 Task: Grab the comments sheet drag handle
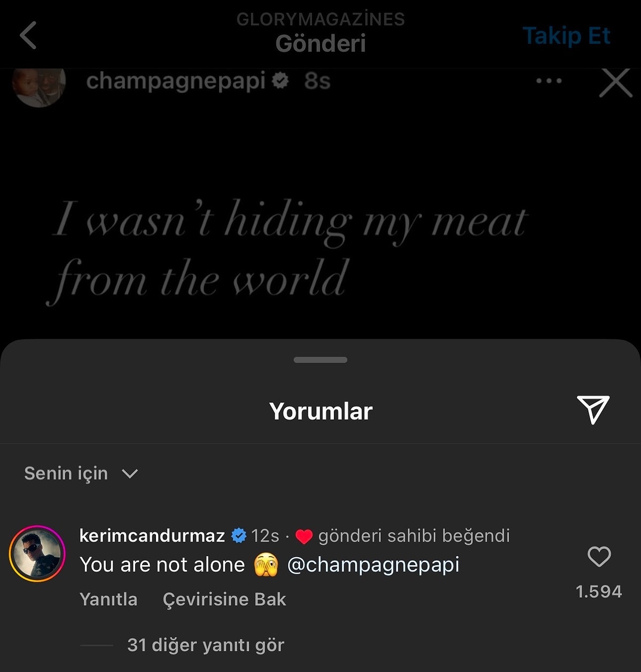click(x=320, y=360)
